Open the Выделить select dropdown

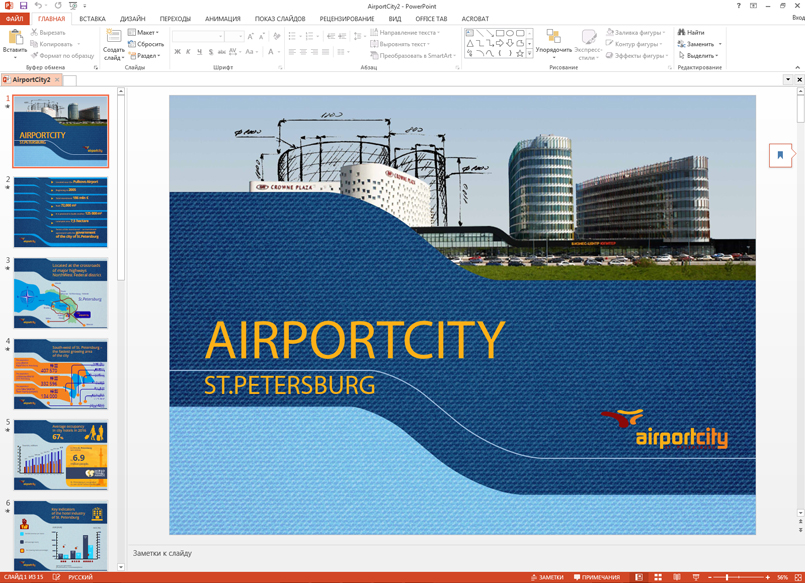tap(698, 56)
